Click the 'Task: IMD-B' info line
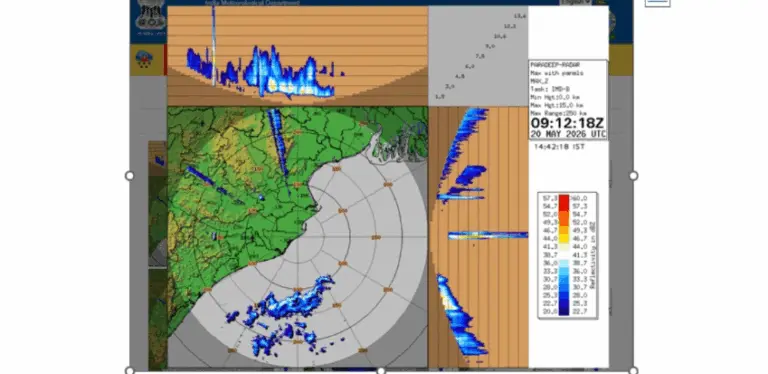The width and height of the screenshot is (768, 374). pos(550,89)
